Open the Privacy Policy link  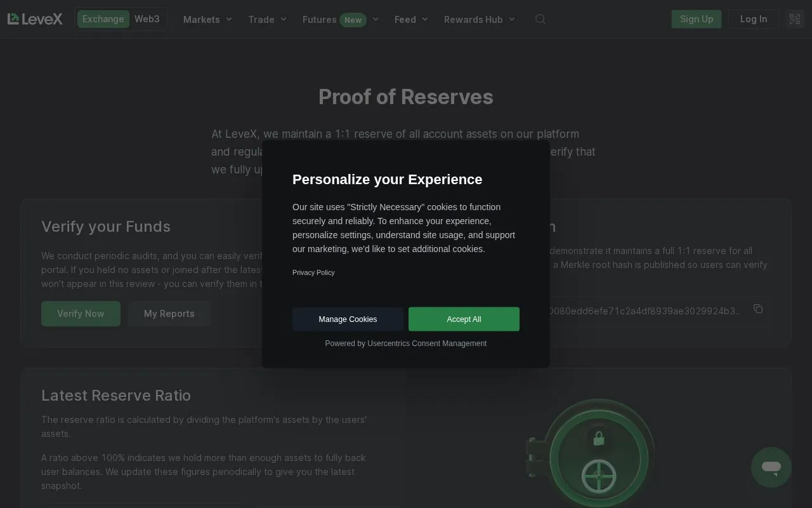pyautogui.click(x=313, y=272)
